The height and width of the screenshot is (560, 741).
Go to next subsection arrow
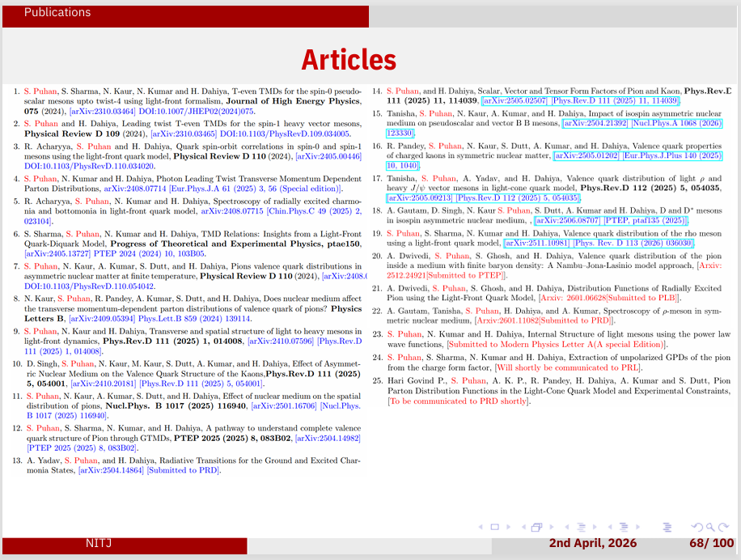click(x=595, y=527)
